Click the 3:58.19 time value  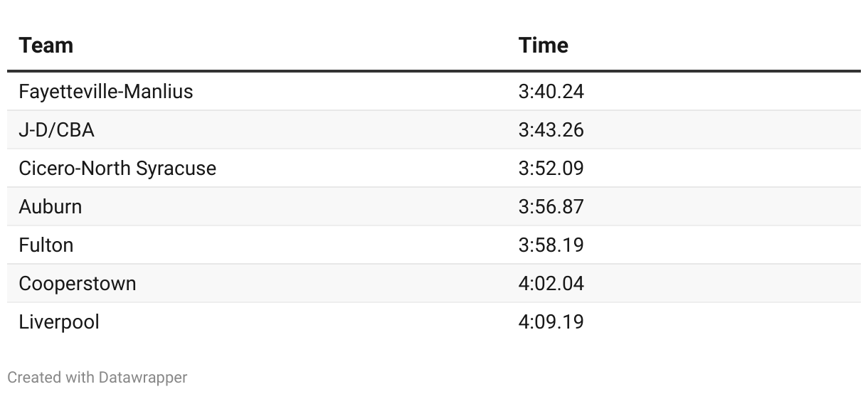pyautogui.click(x=551, y=245)
